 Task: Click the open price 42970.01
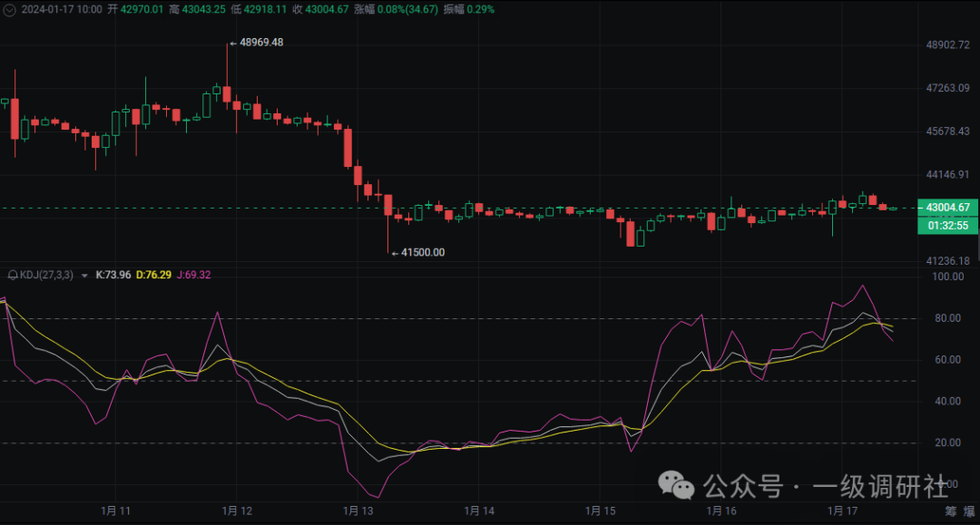click(x=142, y=9)
